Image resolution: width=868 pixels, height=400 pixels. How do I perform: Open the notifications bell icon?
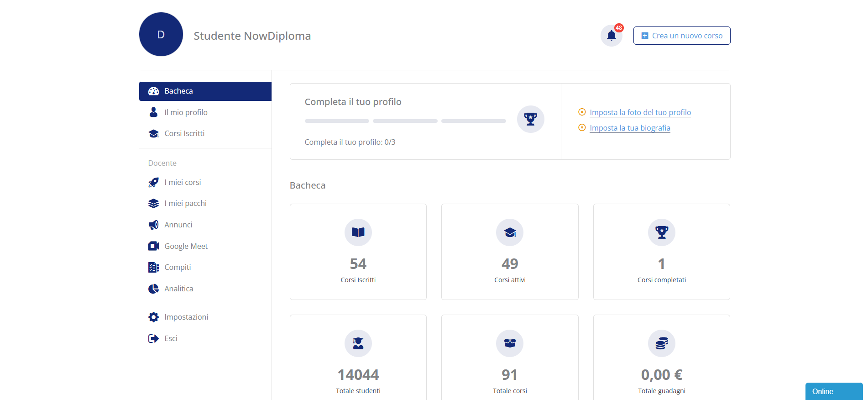[x=611, y=36]
